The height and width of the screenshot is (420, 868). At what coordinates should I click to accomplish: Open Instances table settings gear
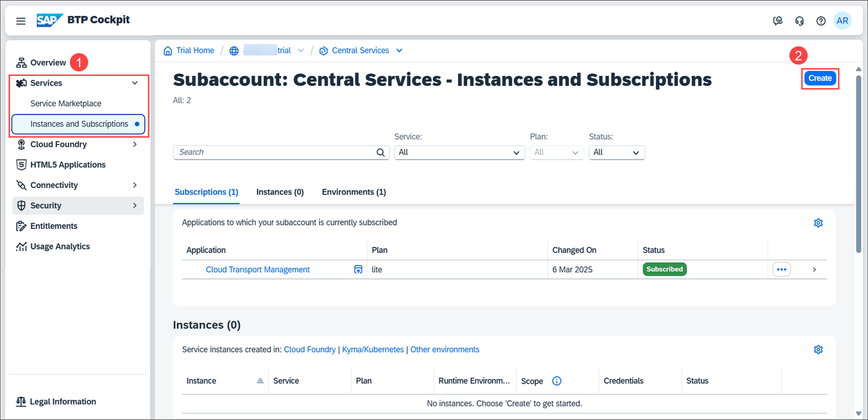pos(818,350)
